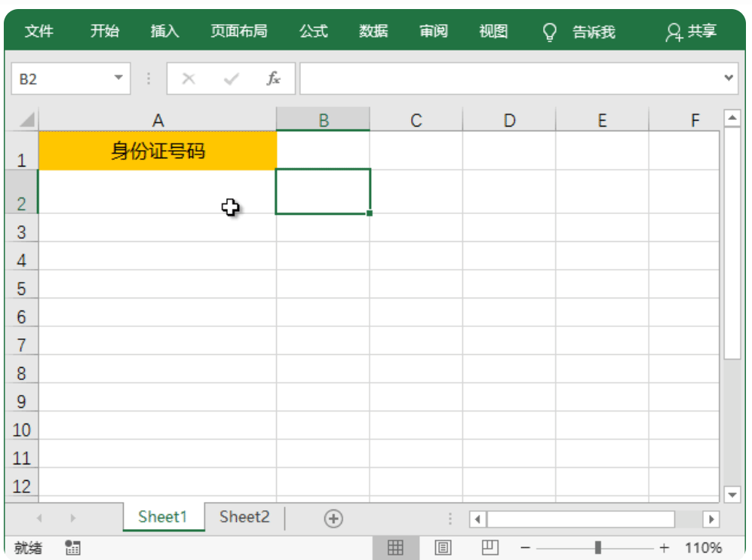This screenshot has width=752, height=560.
Task: Select row 2 header
Action: click(x=22, y=191)
